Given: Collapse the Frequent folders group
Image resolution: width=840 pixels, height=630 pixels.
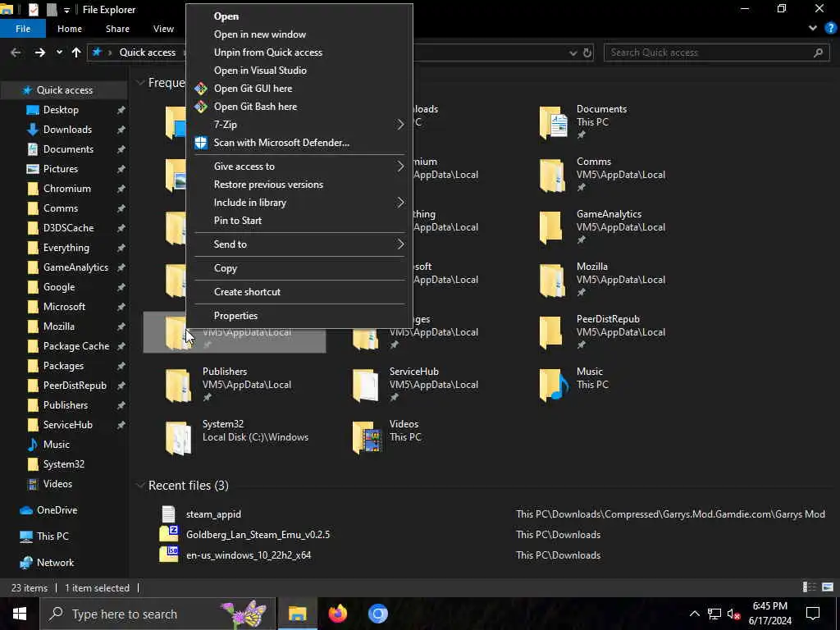Looking at the screenshot, I should 140,83.
